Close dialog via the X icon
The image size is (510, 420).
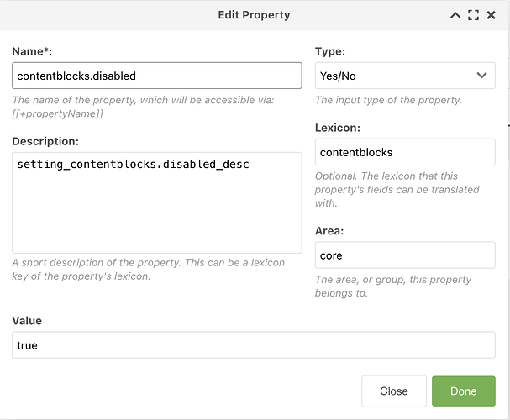click(x=492, y=15)
